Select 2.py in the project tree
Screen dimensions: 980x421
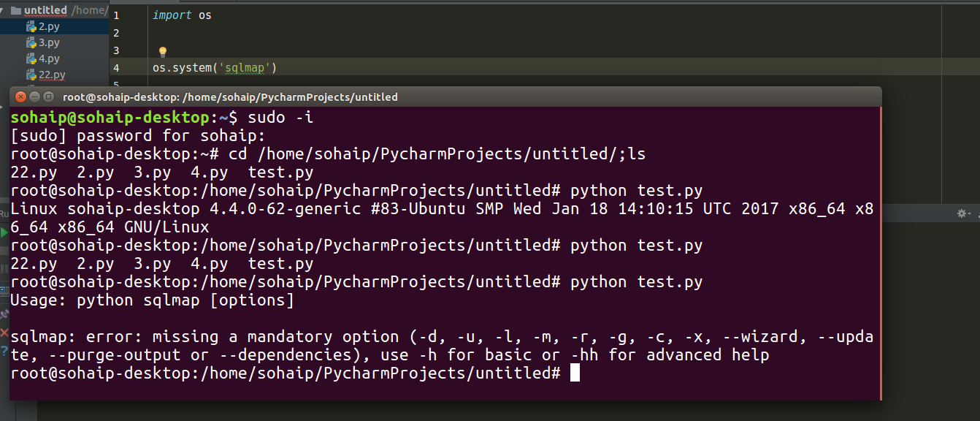(x=49, y=27)
